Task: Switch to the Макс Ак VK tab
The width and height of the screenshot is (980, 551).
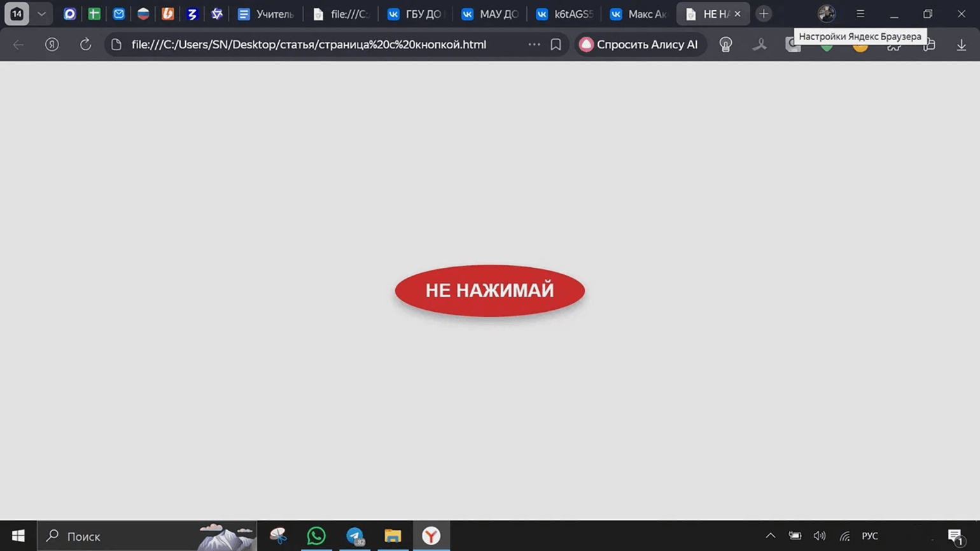Action: (x=639, y=14)
